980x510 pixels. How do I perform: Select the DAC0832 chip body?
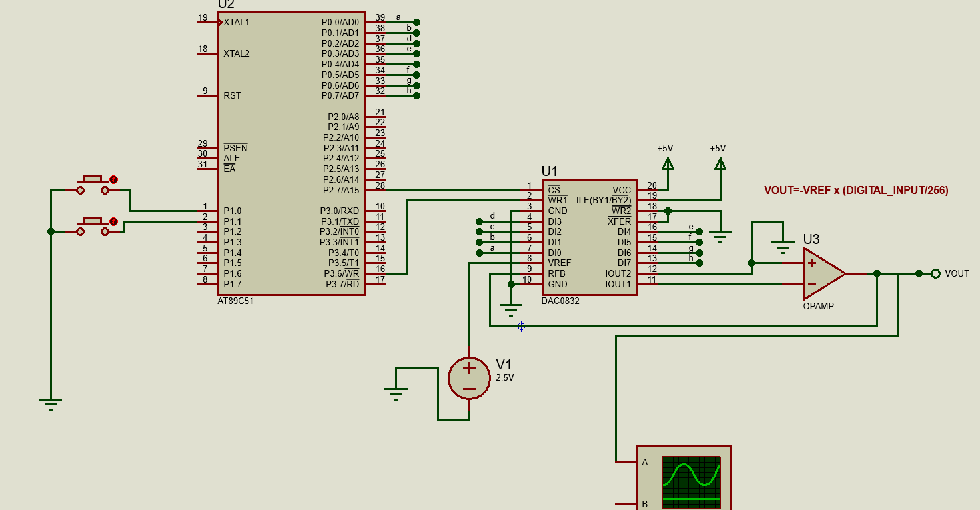(x=589, y=237)
